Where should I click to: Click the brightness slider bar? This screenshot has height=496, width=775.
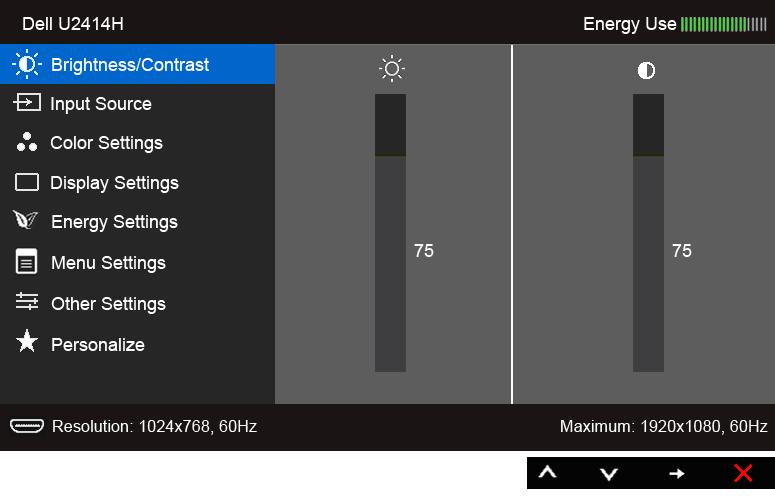tap(390, 233)
